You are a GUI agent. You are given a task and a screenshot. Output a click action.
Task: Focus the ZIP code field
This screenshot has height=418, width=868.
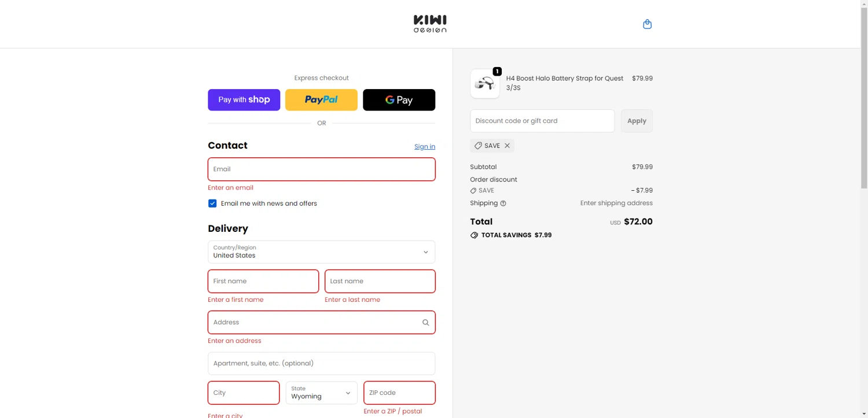point(399,393)
